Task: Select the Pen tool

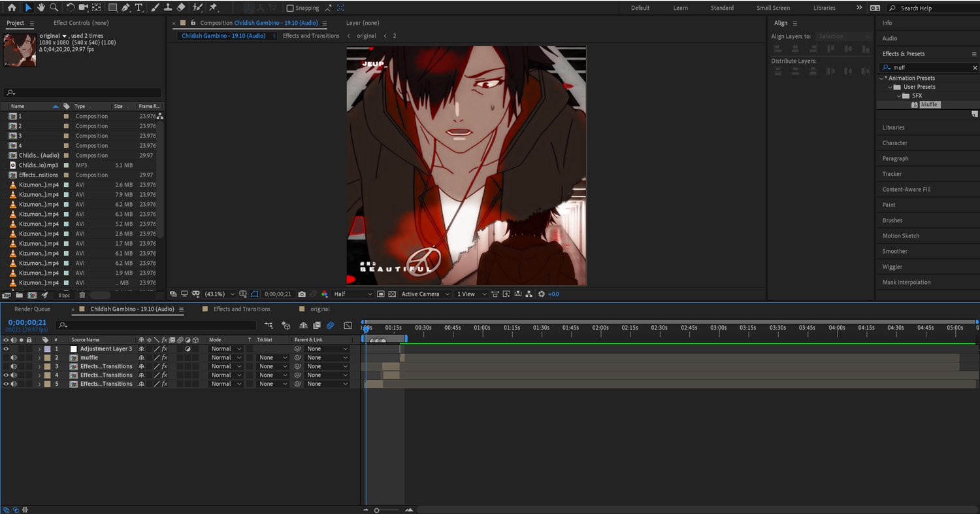Action: point(125,8)
